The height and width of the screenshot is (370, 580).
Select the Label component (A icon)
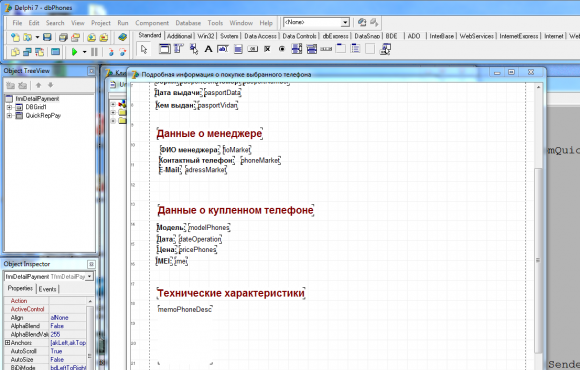click(x=208, y=49)
